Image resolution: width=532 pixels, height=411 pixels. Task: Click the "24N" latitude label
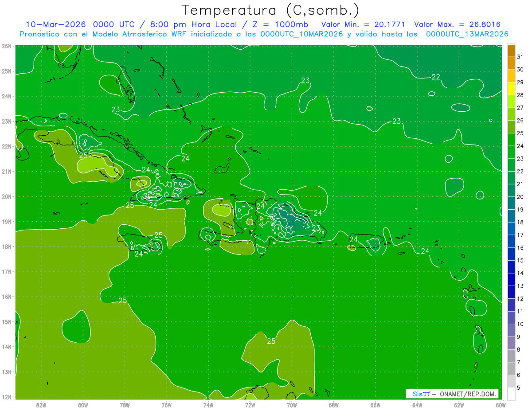coord(7,96)
